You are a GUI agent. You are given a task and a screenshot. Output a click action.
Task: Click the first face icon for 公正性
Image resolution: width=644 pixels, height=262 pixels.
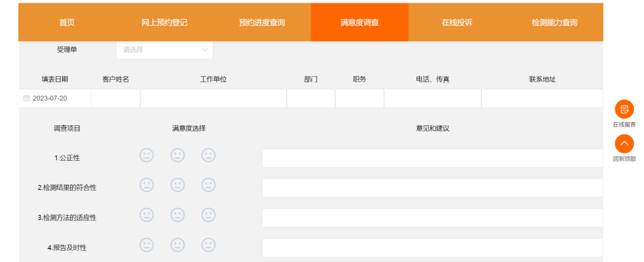click(147, 155)
